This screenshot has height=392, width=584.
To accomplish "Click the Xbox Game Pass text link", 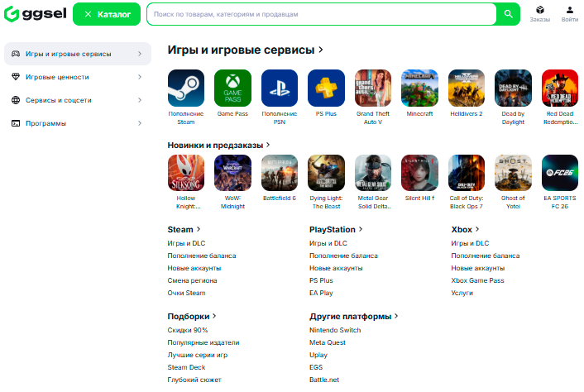I will tap(477, 280).
